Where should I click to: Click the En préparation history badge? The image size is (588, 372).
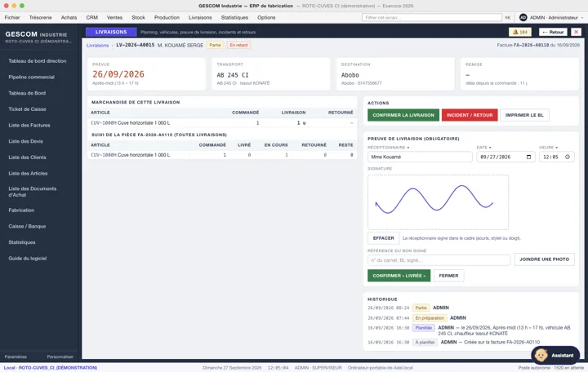coord(430,318)
